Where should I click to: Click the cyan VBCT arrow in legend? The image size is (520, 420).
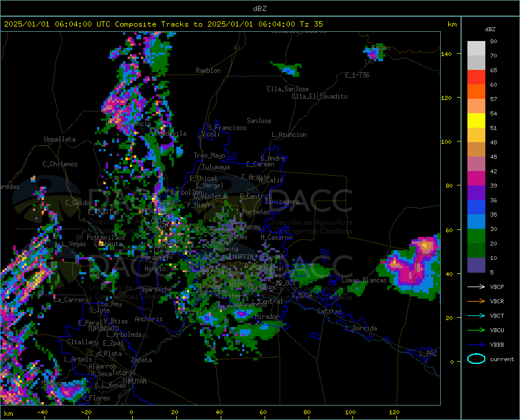476,315
